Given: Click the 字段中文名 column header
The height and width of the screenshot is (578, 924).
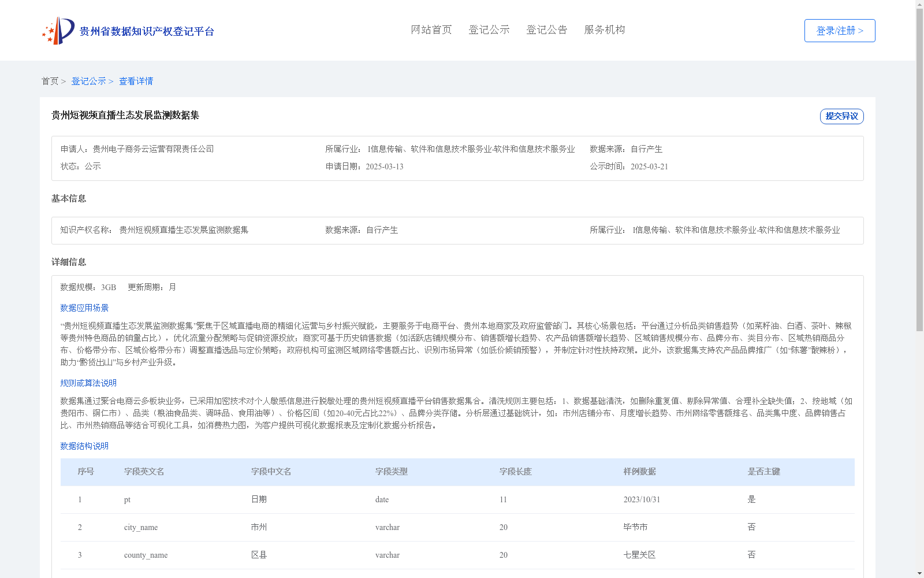Looking at the screenshot, I should [x=271, y=472].
